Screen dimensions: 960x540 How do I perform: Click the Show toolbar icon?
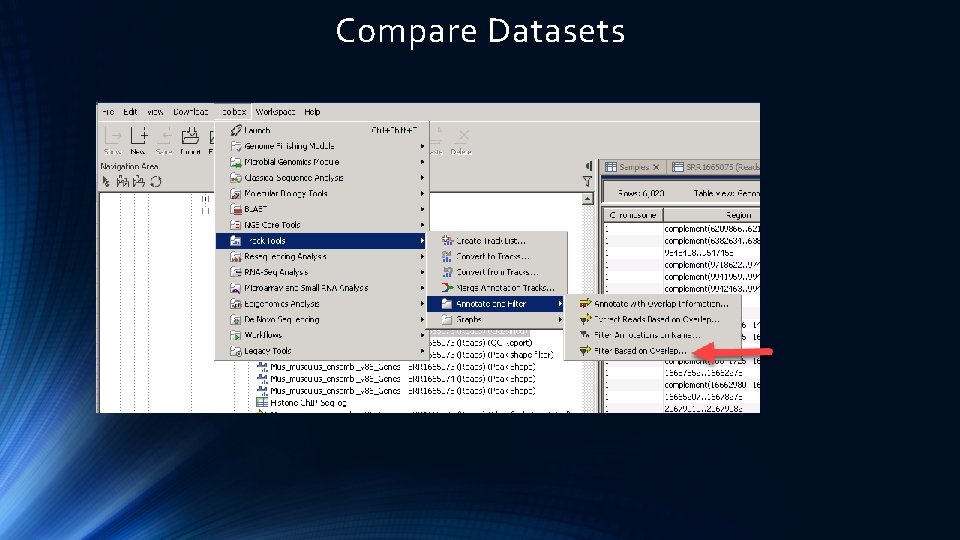113,141
